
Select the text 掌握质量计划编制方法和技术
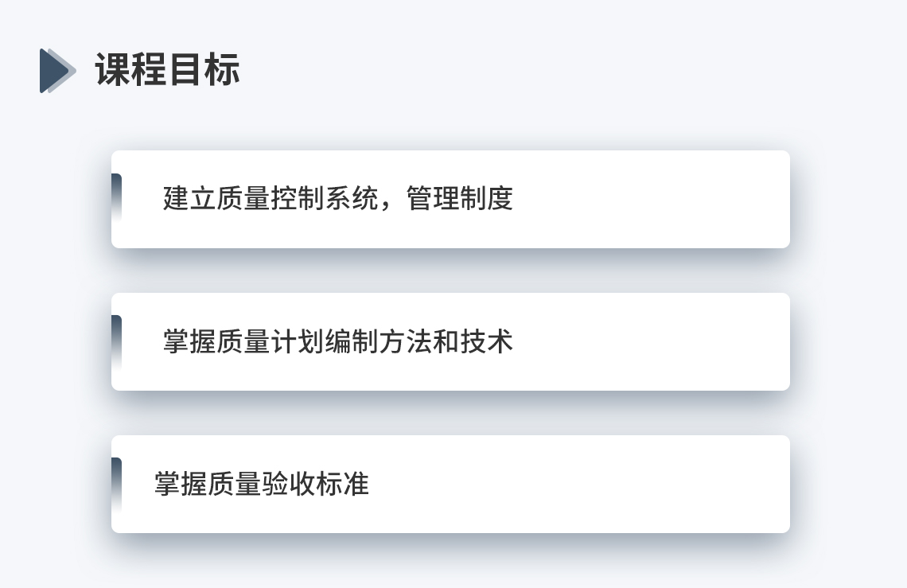(338, 341)
